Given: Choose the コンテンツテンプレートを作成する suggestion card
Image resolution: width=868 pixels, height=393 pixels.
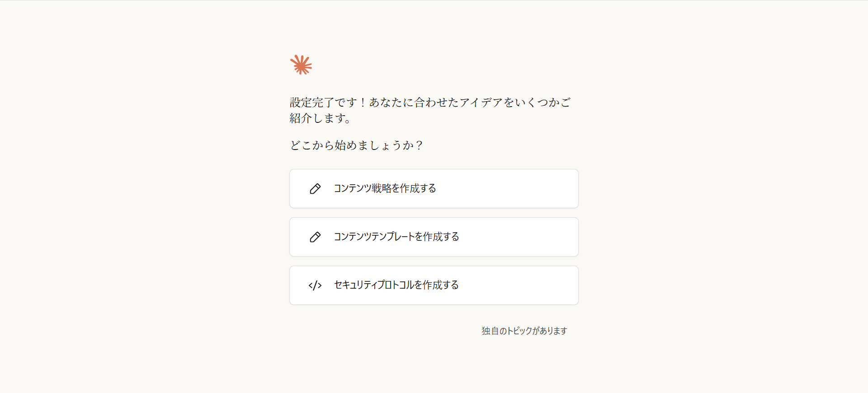Looking at the screenshot, I should 434,237.
